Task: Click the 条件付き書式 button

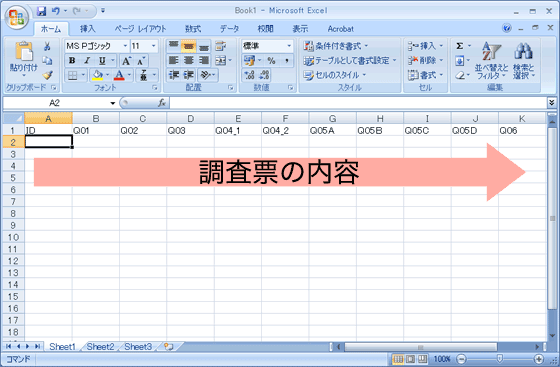Action: click(x=336, y=46)
